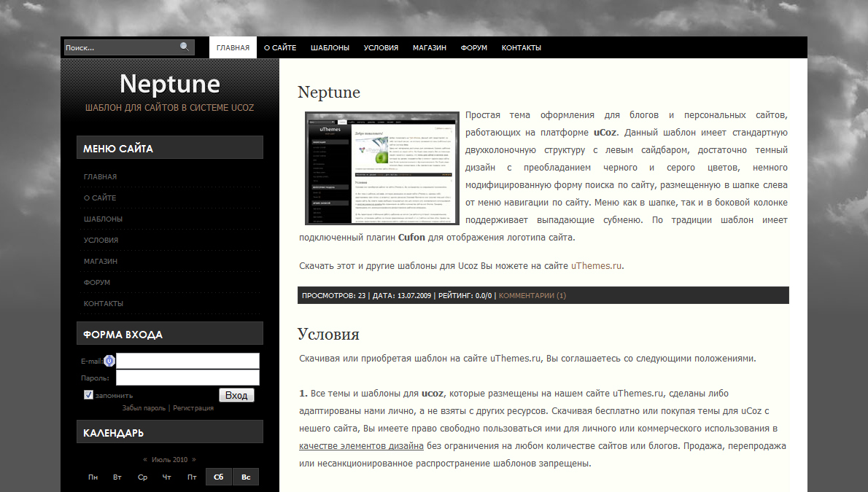Click the search magnifier icon
The height and width of the screenshot is (492, 868).
pyautogui.click(x=185, y=47)
